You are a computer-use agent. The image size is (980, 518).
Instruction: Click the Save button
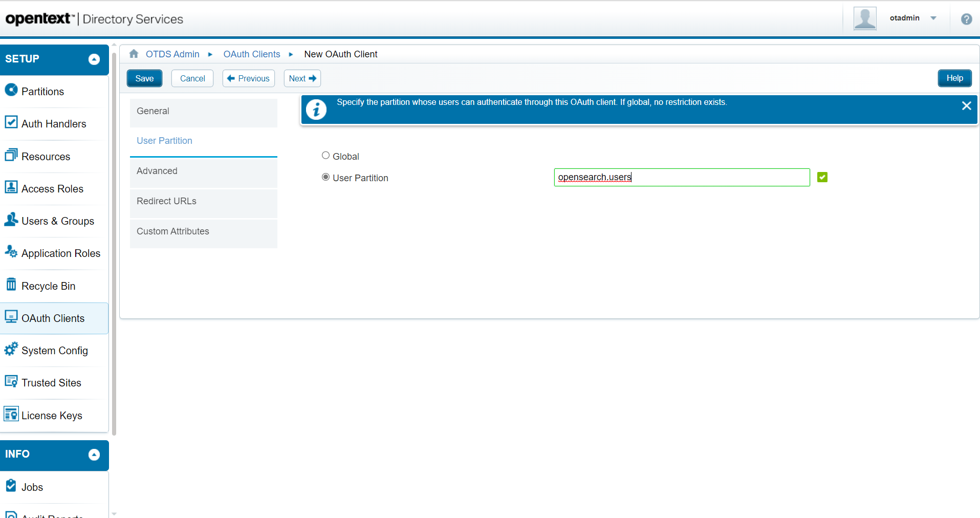pyautogui.click(x=144, y=78)
